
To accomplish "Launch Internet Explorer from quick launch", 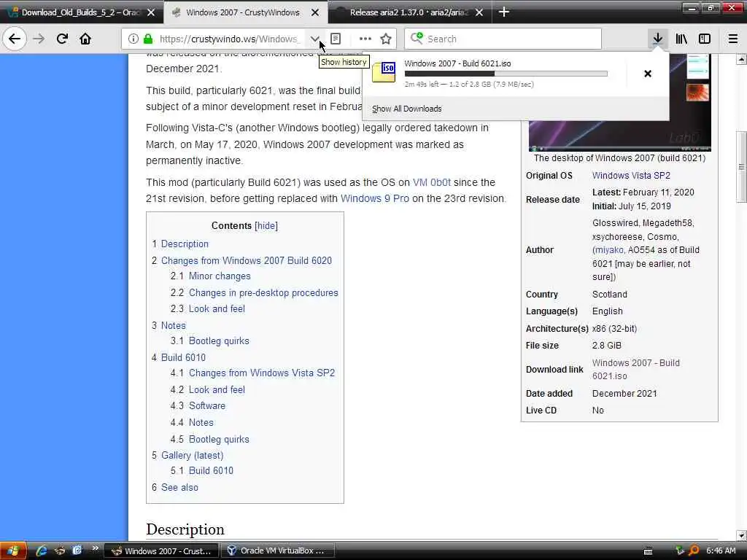I will click(x=42, y=551).
